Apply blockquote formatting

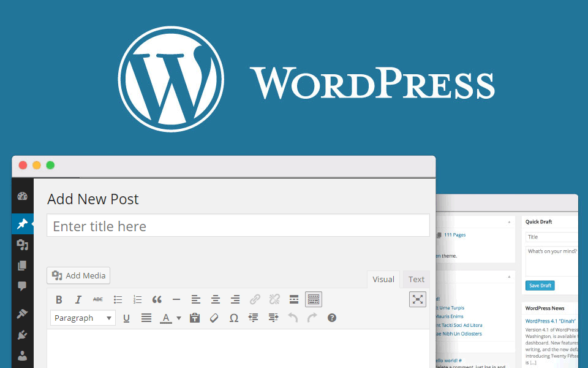[157, 299]
